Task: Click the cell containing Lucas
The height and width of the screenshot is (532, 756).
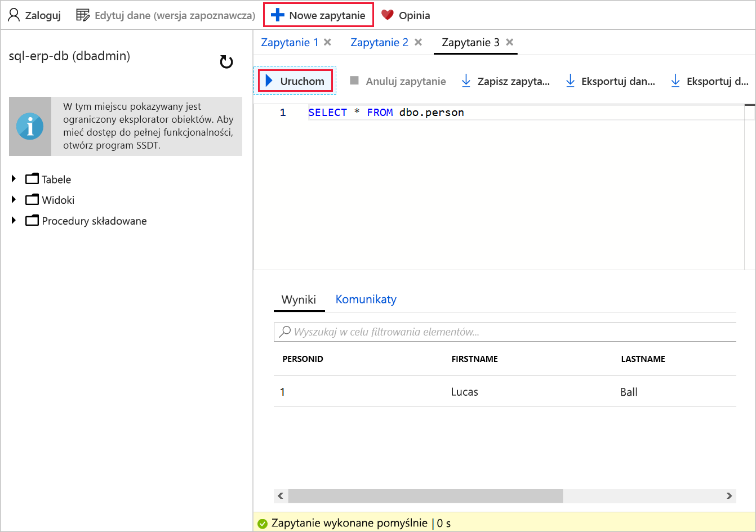Action: [464, 392]
